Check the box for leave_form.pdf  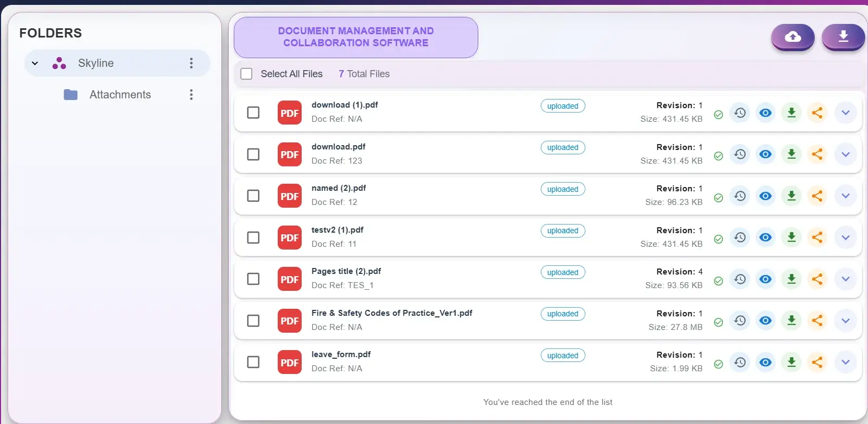(253, 362)
